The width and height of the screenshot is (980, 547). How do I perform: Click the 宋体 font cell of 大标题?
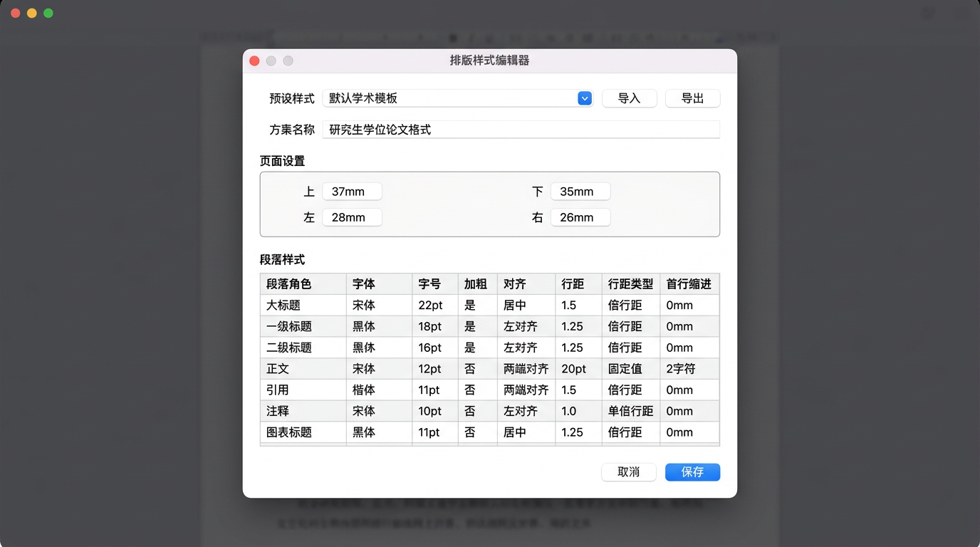click(379, 305)
